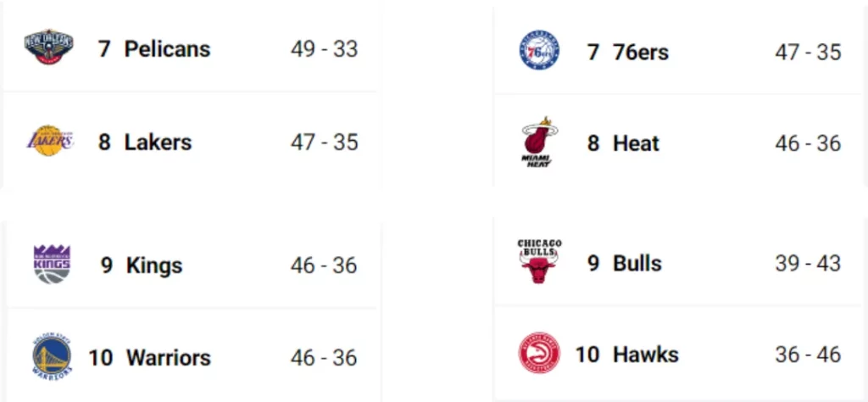Click the Philadelphia 76ers logo
Screen dimensions: 868x402
(x=539, y=51)
